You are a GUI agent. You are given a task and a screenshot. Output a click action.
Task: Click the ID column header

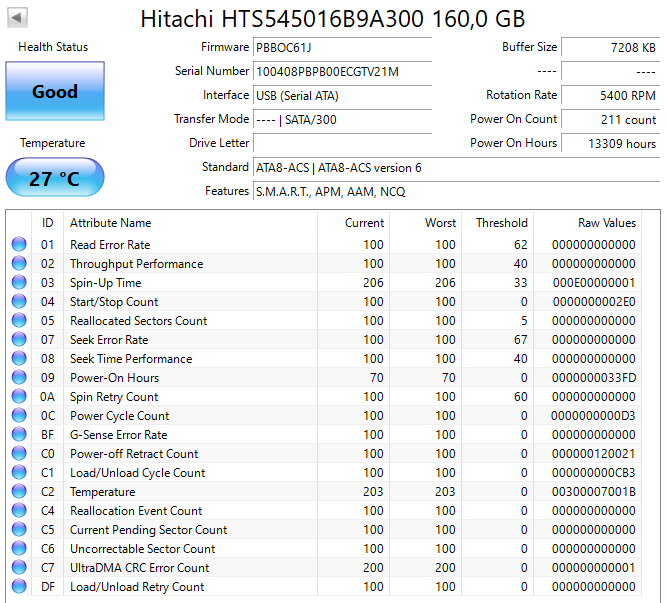[47, 223]
